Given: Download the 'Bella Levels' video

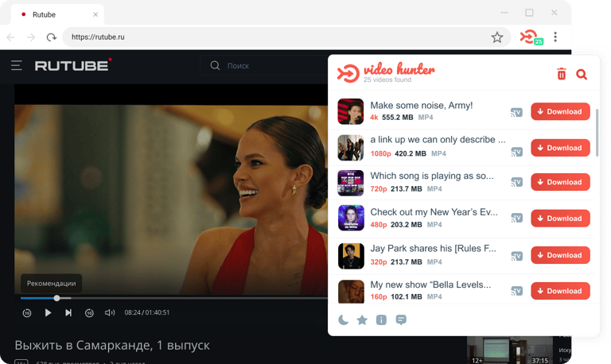Looking at the screenshot, I should (x=560, y=291).
